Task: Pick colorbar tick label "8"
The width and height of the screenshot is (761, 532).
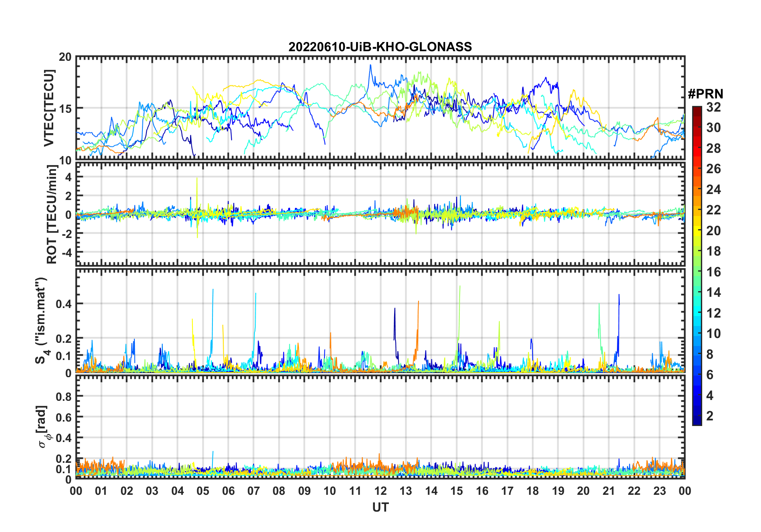Action: [710, 354]
